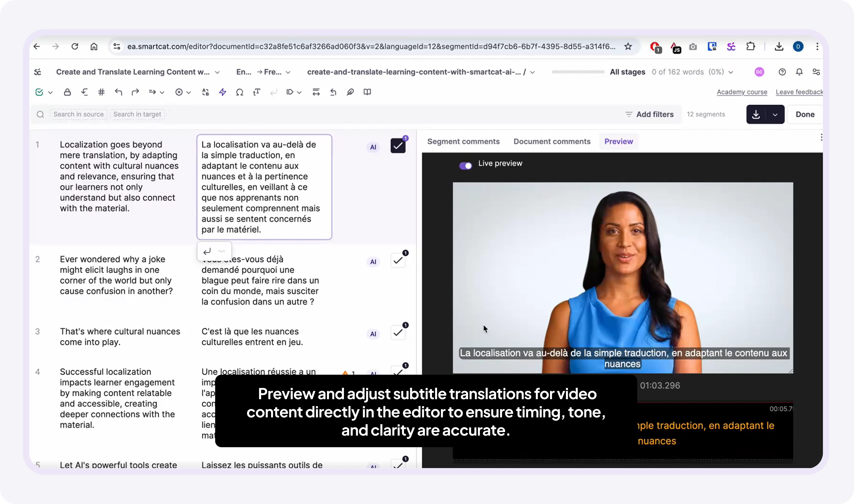Click the lock segment icon
Screen dimensions: 854x504
67,92
